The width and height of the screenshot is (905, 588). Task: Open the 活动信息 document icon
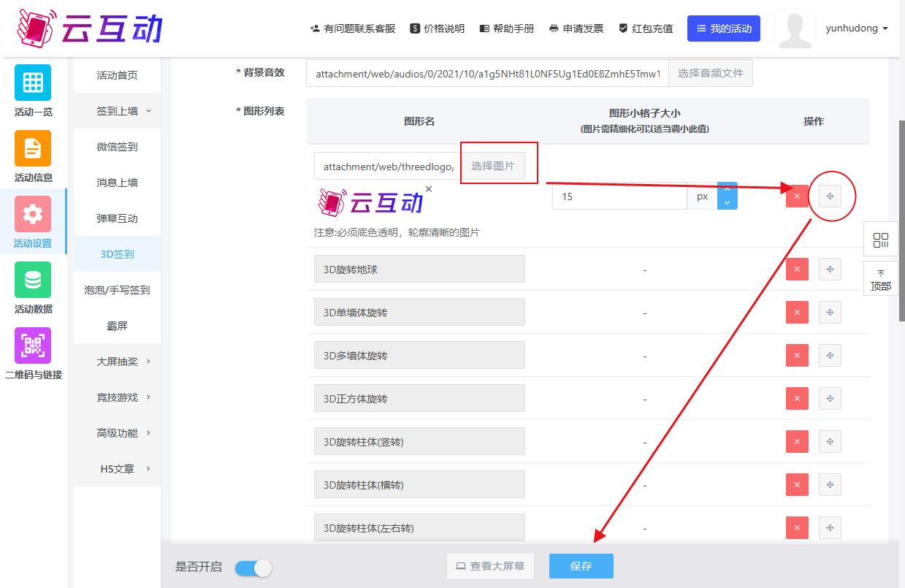(x=33, y=148)
